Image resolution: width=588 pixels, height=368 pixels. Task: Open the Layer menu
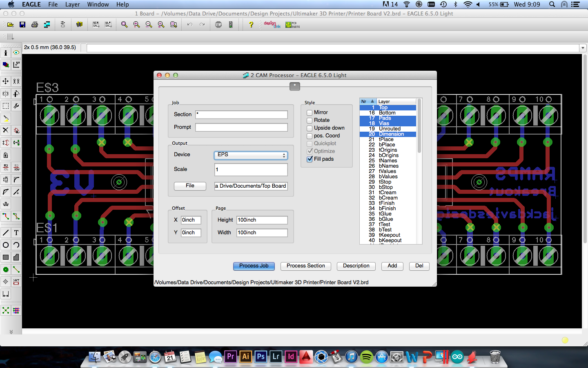(72, 4)
